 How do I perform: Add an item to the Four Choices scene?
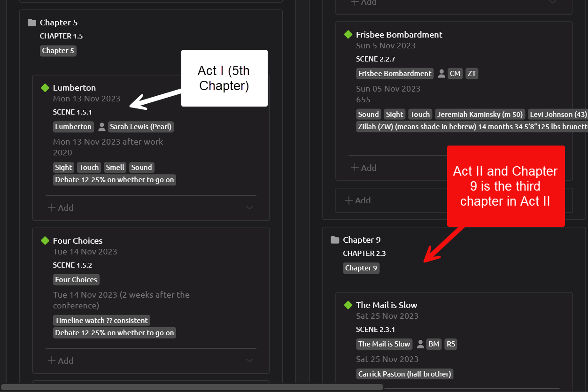click(61, 361)
